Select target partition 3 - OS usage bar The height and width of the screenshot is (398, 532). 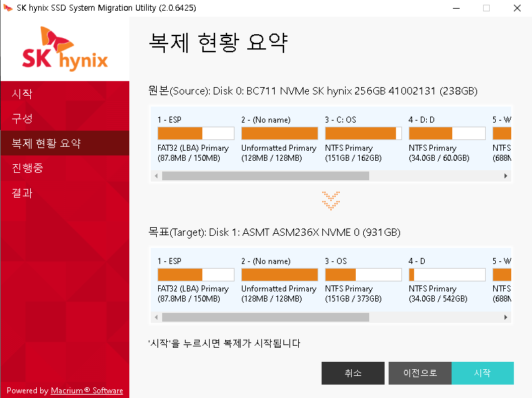[363, 275]
